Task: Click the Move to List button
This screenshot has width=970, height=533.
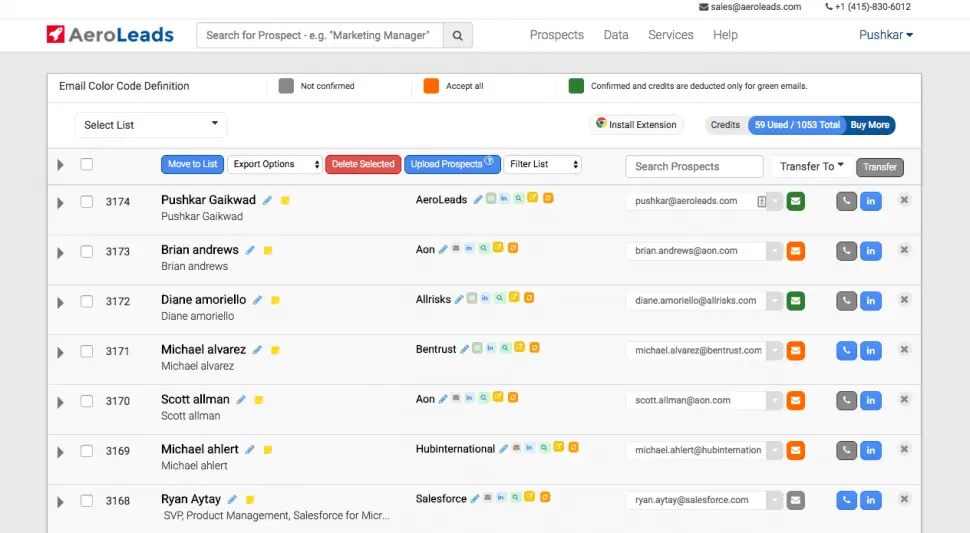Action: [192, 164]
